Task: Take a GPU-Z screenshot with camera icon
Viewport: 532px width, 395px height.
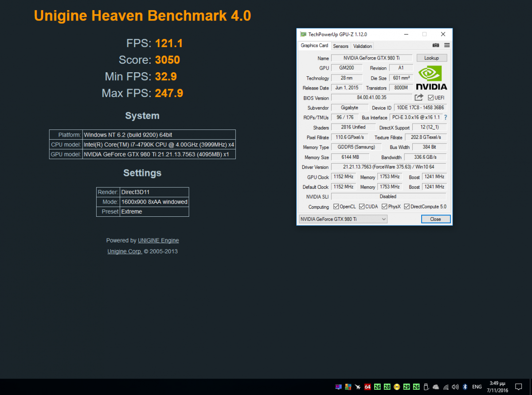Action: [436, 45]
